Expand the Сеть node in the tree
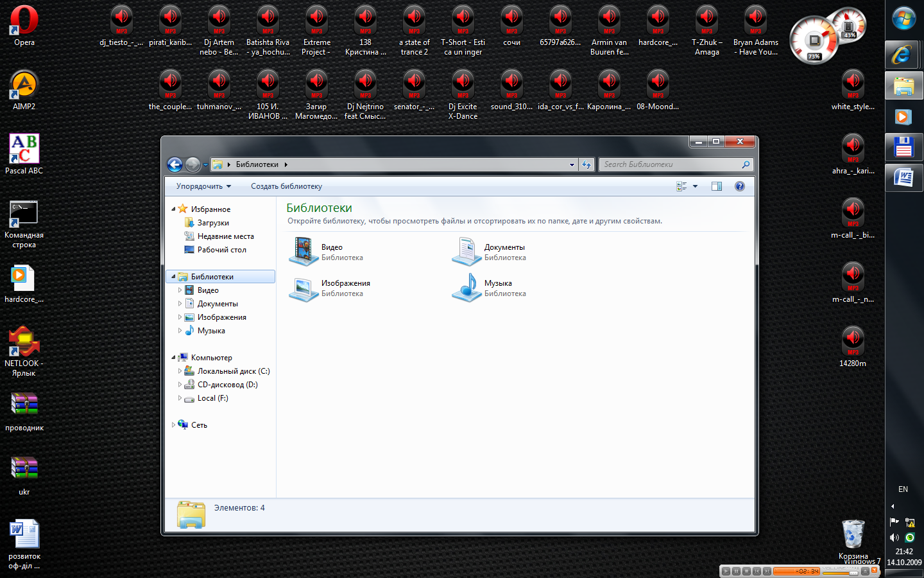Viewport: 924px width, 578px height. tap(173, 425)
